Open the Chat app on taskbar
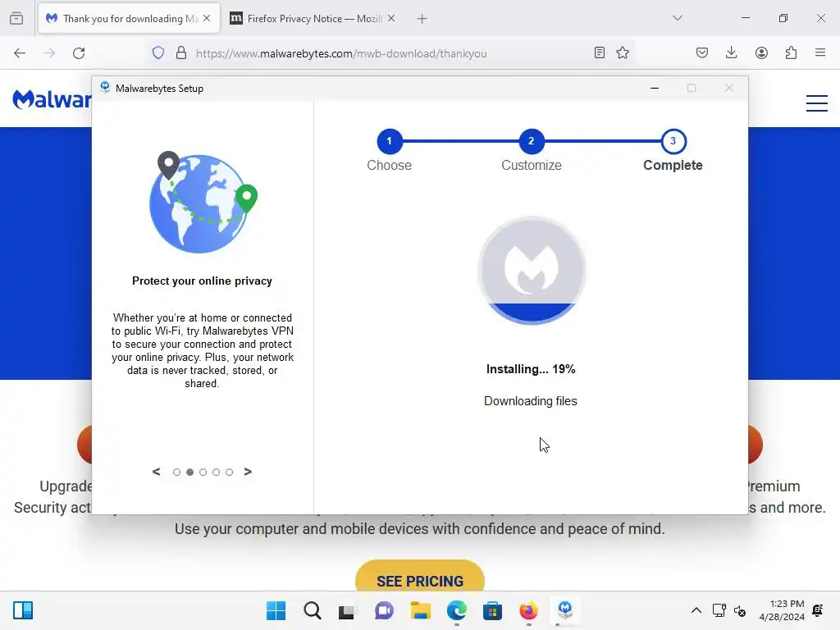840x630 pixels. coord(384,610)
